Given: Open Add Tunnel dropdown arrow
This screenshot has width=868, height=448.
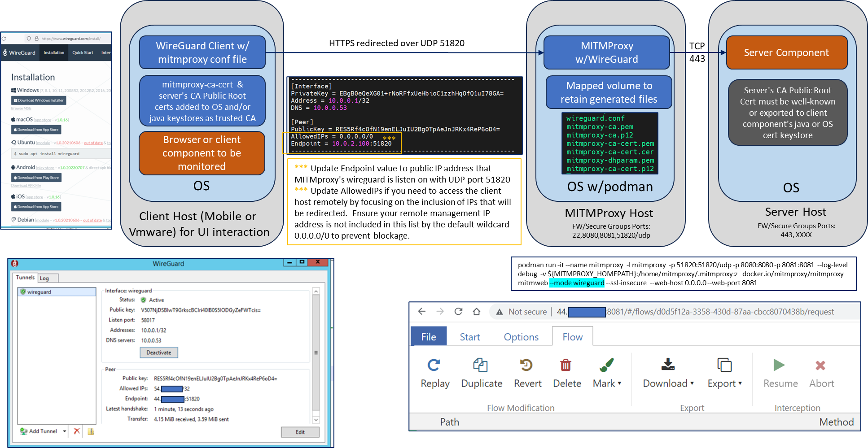Looking at the screenshot, I should coord(65,431).
